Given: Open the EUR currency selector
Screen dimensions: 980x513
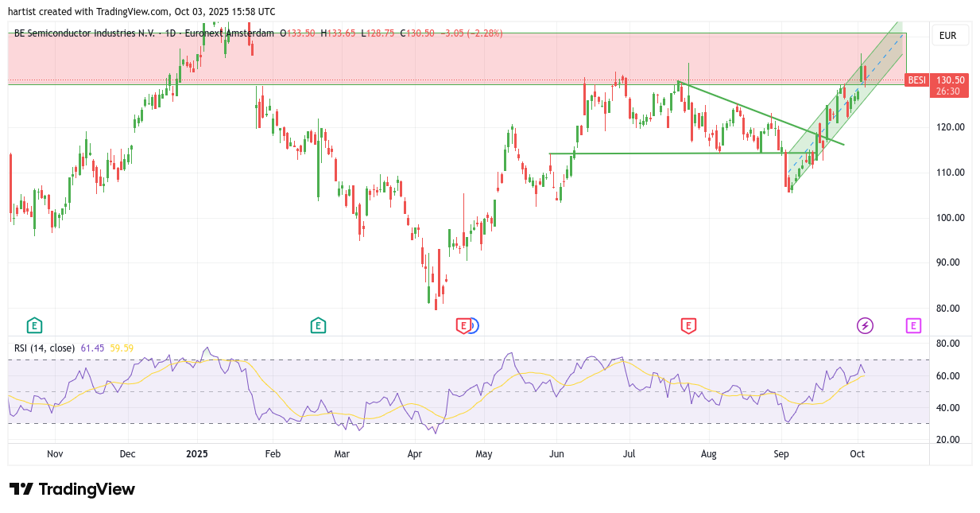Looking at the screenshot, I should [947, 35].
